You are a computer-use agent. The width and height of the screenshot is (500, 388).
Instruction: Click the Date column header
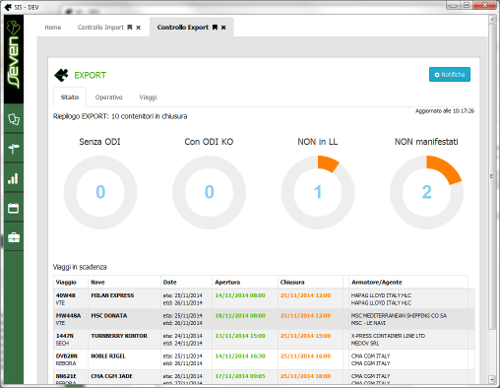170,282
